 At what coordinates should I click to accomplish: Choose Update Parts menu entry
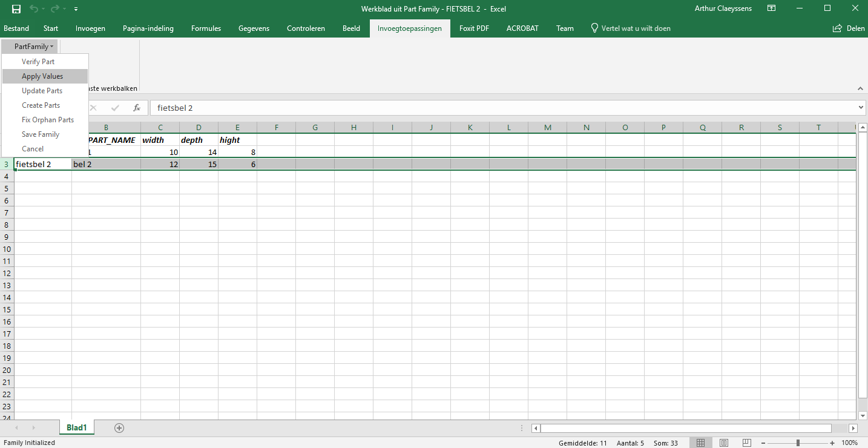click(x=45, y=91)
